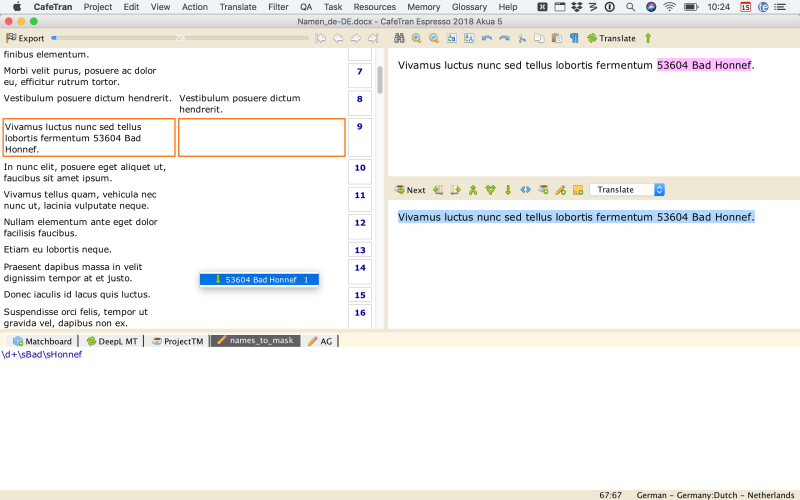Click the empty target field of segment 9
Image resolution: width=800 pixels, height=500 pixels.
pos(262,138)
